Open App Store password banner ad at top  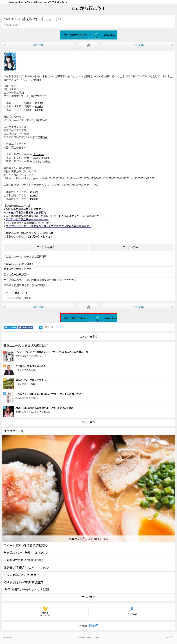[88, 35]
